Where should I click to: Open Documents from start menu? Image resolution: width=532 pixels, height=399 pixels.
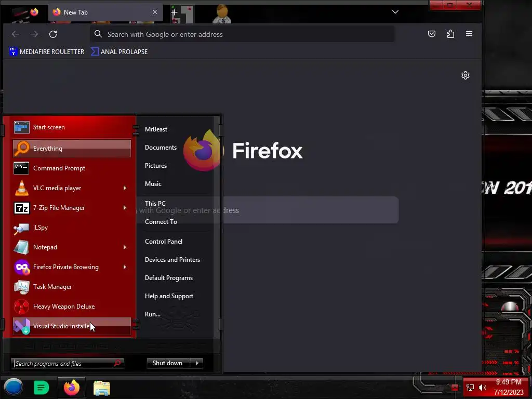[161, 148]
